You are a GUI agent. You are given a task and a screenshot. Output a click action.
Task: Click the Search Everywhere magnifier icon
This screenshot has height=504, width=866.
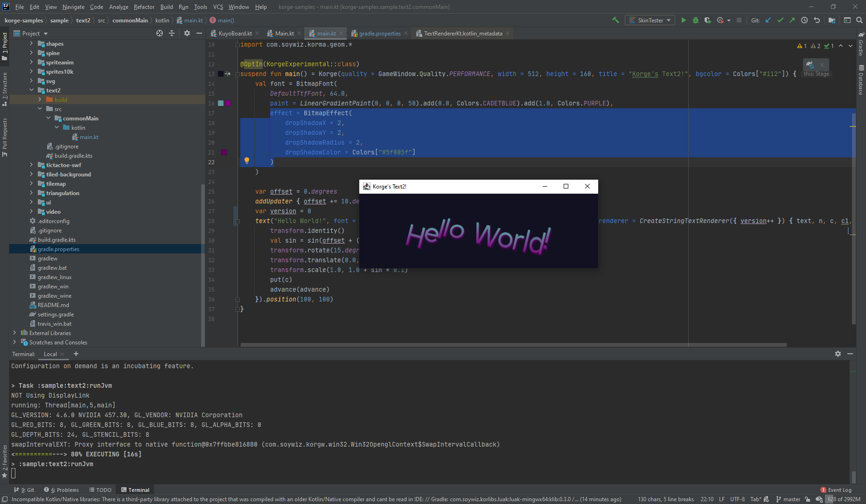pos(859,20)
